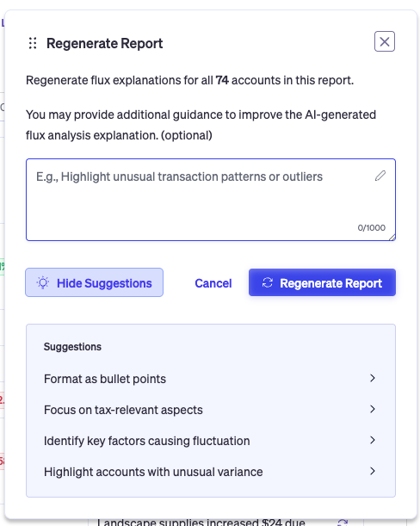Image resolution: width=420 pixels, height=526 pixels.
Task: Close the Regenerate Report dialog
Action: click(x=385, y=41)
